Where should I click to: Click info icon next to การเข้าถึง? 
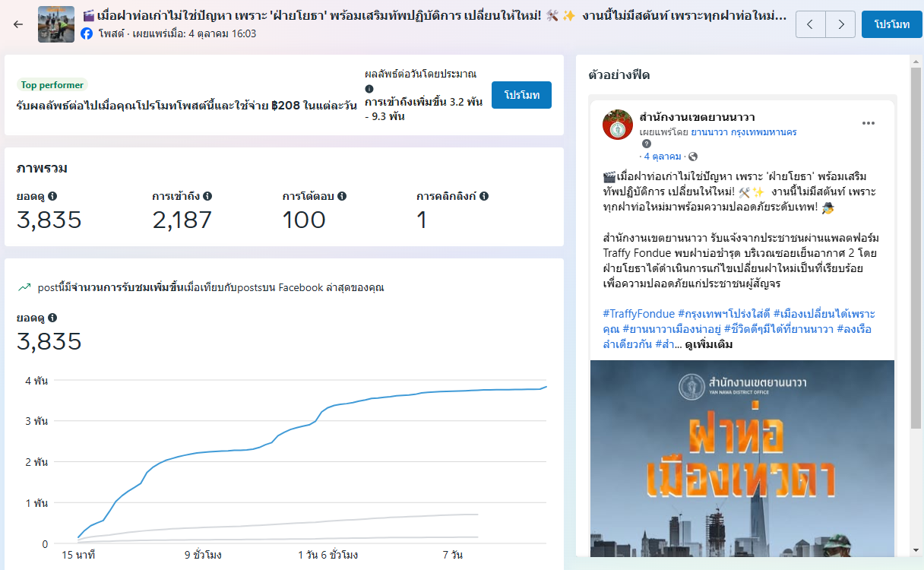207,196
